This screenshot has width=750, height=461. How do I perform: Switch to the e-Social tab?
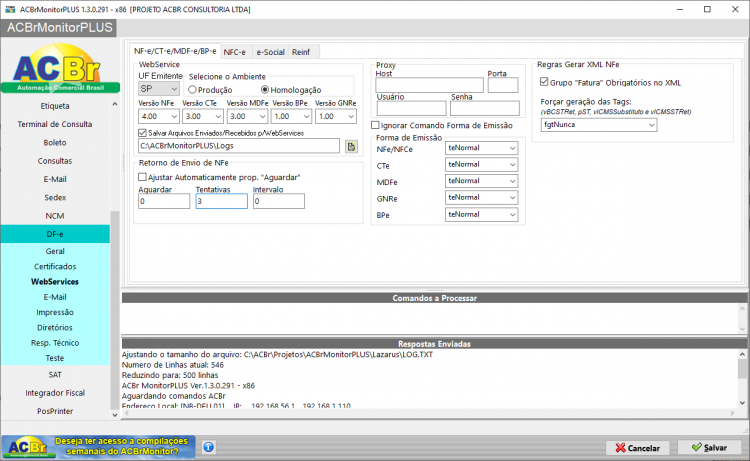271,52
